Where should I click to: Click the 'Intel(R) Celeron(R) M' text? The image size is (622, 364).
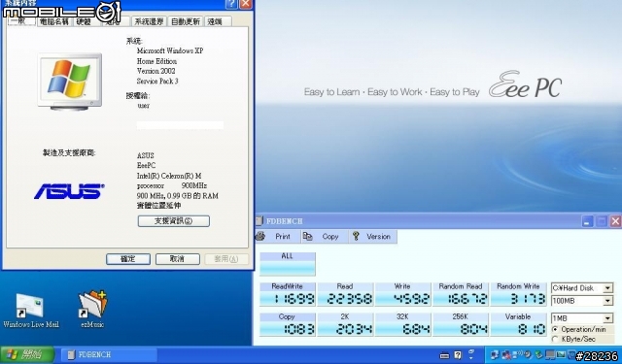169,176
